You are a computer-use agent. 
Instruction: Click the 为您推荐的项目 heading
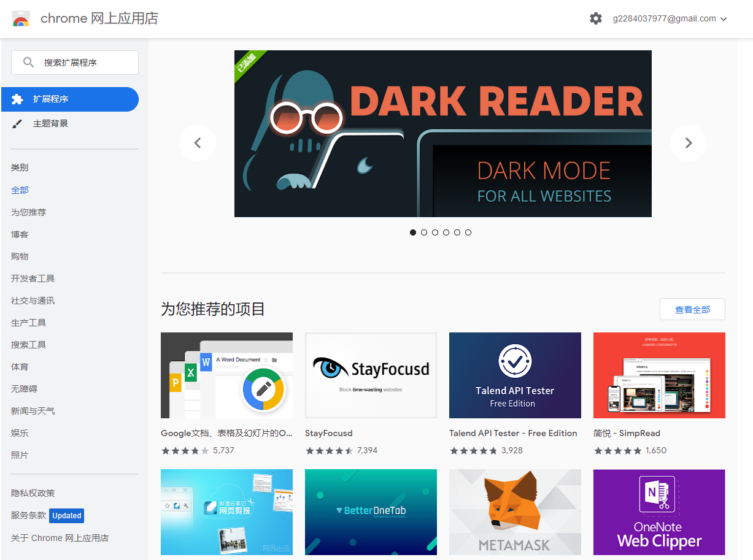click(213, 309)
